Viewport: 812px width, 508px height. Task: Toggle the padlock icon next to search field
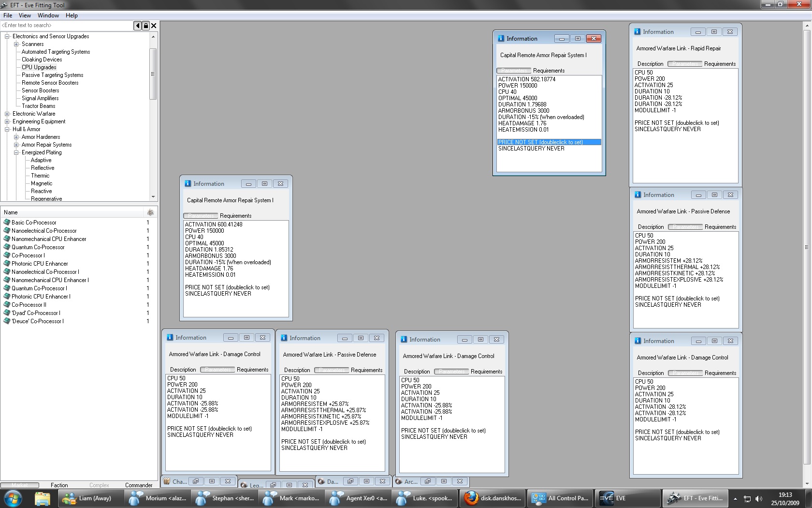(x=146, y=26)
